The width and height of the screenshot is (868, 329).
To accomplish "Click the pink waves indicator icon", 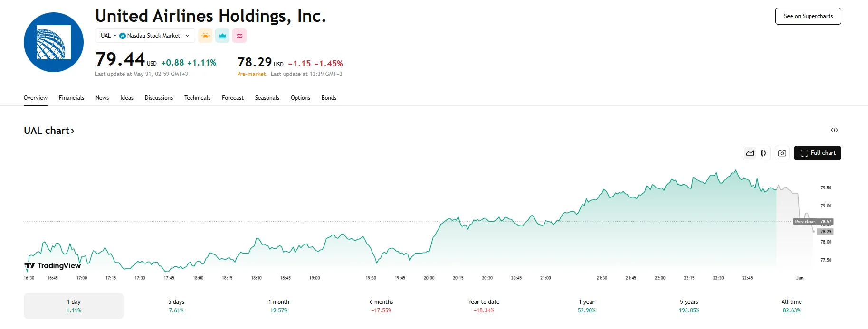I will (x=239, y=36).
